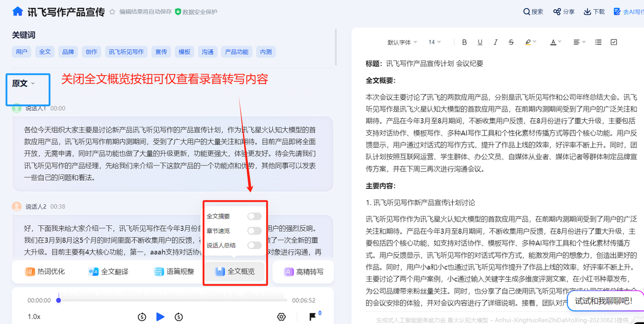This screenshot has height=324, width=644.
Task: Open the 默认字体 font dropdown
Action: pos(402,42)
